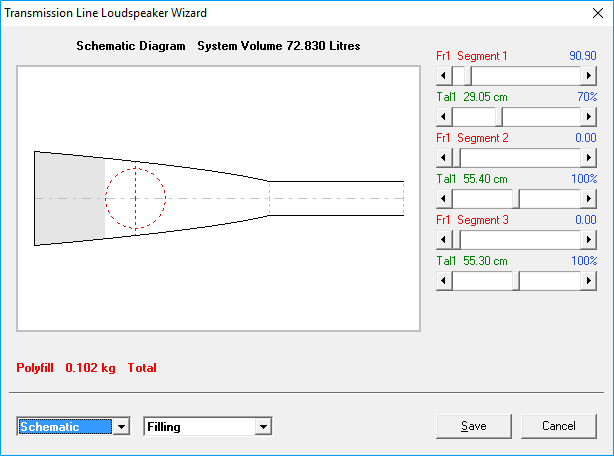Click the Schematic combo box text
This screenshot has height=456, width=614.
tap(65, 427)
